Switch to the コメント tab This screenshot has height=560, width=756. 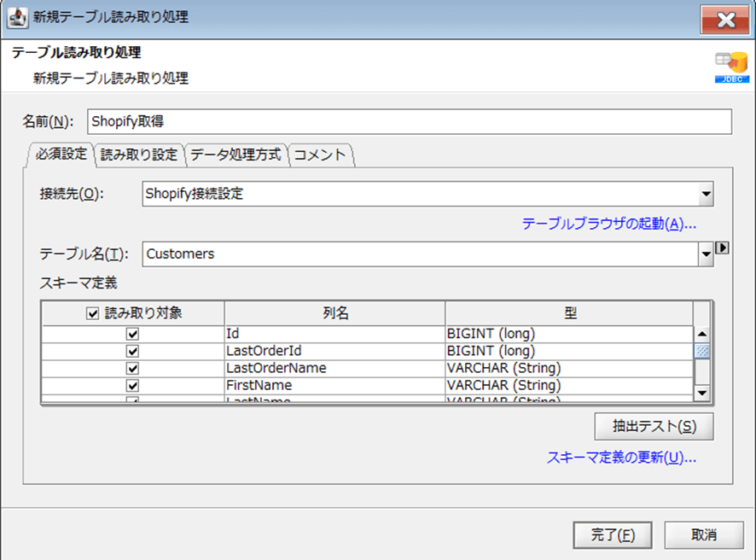tap(320, 155)
